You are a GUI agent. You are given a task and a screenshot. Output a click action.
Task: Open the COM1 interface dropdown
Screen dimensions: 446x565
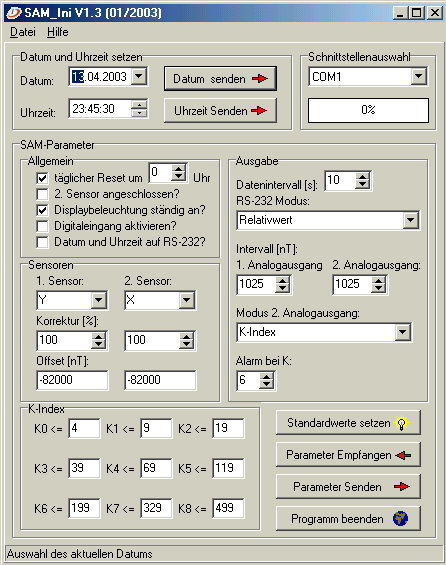pos(418,76)
